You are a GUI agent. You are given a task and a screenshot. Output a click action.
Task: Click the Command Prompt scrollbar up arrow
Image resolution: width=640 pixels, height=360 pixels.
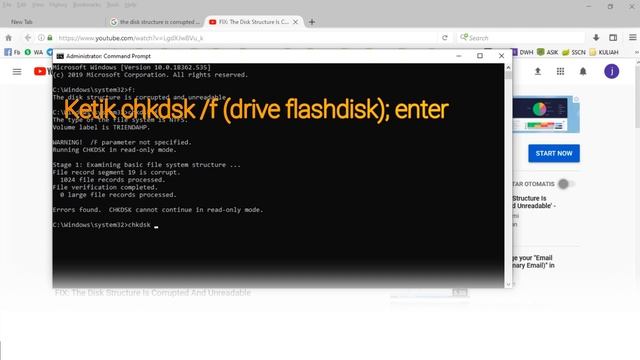pos(508,67)
